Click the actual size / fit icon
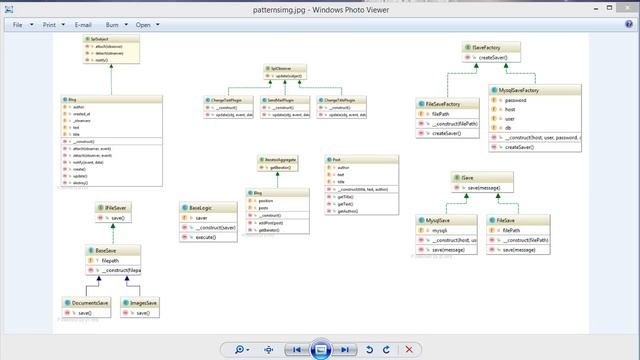The width and height of the screenshot is (640, 360). (x=269, y=350)
